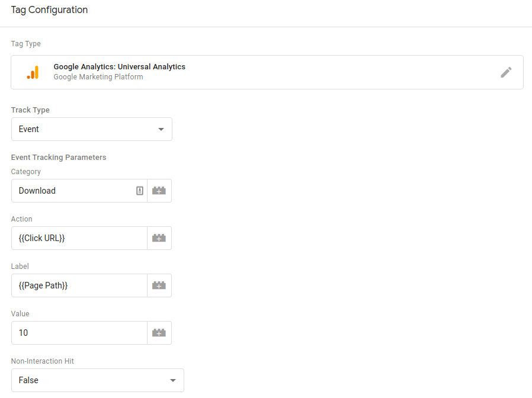Click the autofill icon inside Category field
532x398 pixels.
[140, 191]
